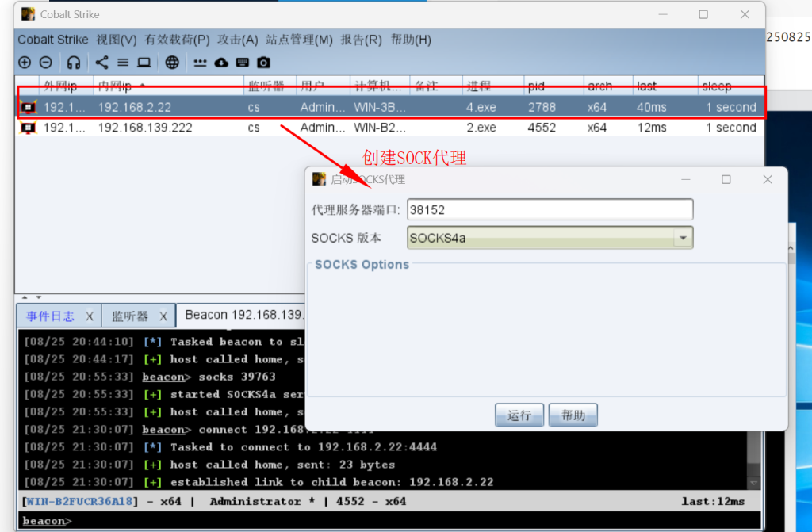
Task: Click pid 2788 cell
Action: pyautogui.click(x=542, y=107)
